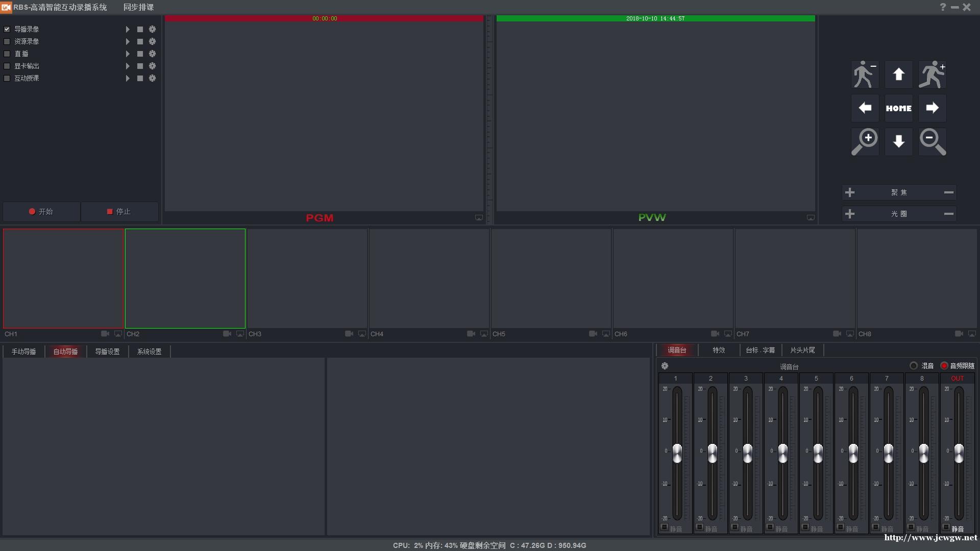Expand the PGM window display icon

pos(479,218)
